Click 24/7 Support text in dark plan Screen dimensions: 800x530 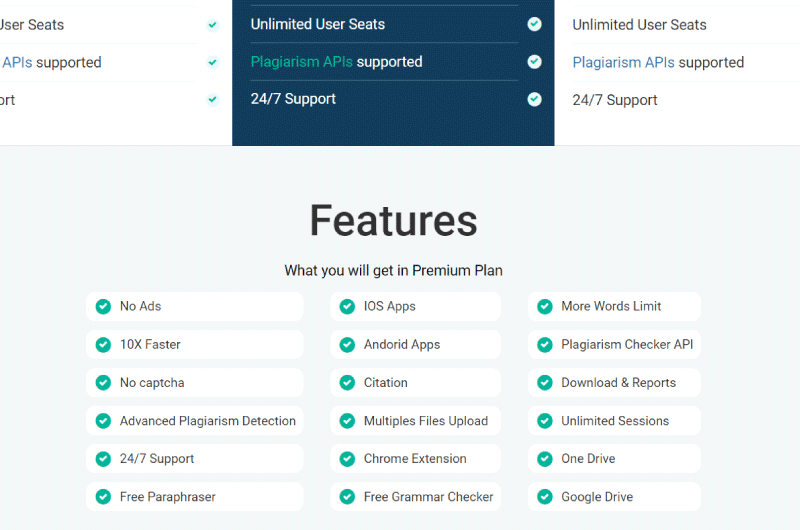click(x=293, y=99)
